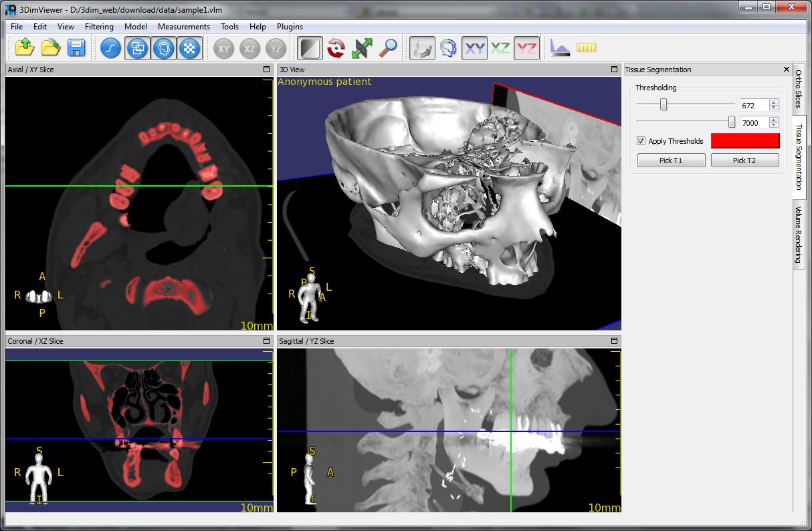
Task: Open the magnifying glass zoom tool
Action: pos(388,48)
